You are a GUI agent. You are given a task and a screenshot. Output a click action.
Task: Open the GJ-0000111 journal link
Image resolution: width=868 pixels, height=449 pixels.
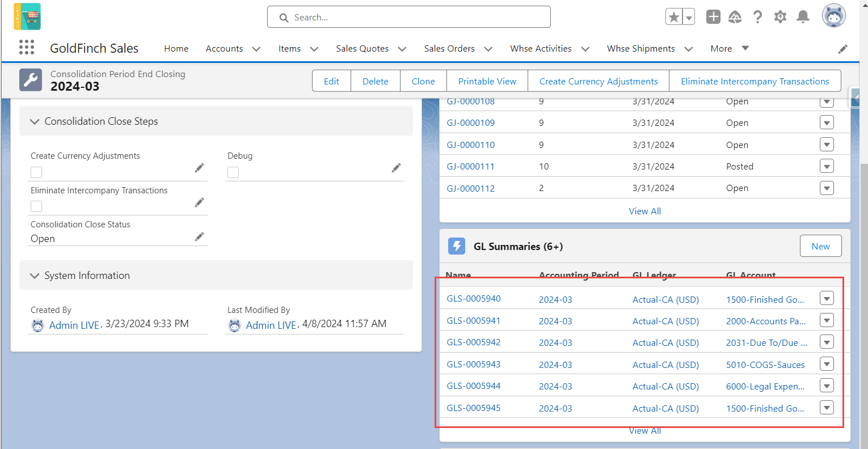click(x=470, y=166)
